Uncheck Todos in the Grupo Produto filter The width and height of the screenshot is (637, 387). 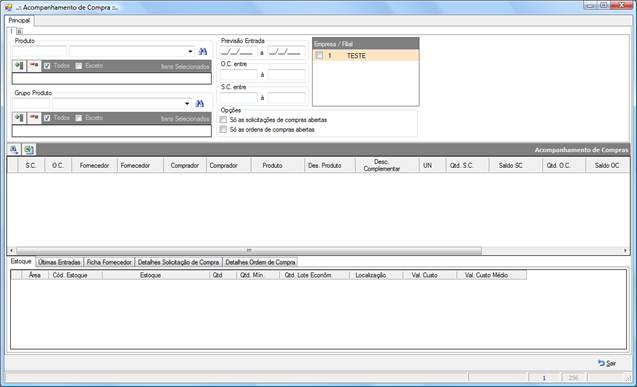[x=47, y=118]
